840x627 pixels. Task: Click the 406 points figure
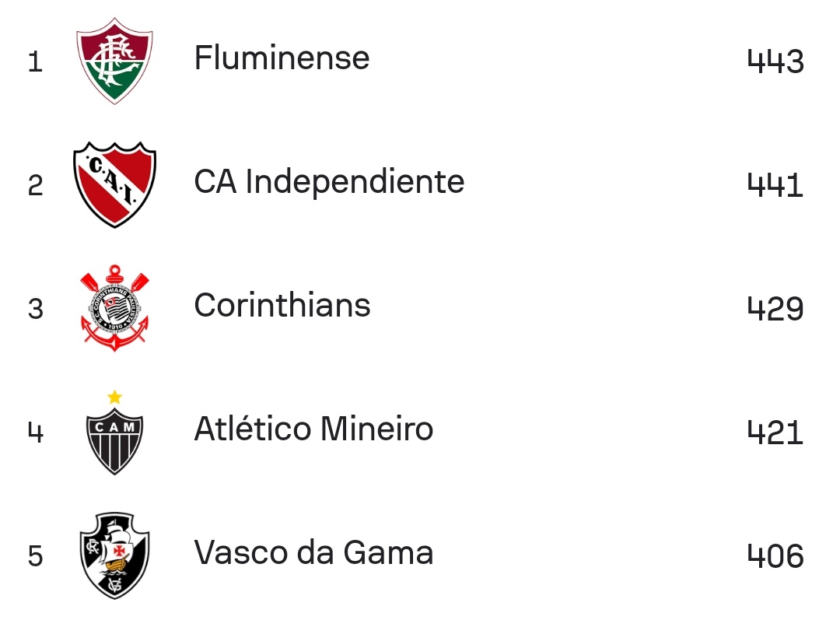(775, 556)
